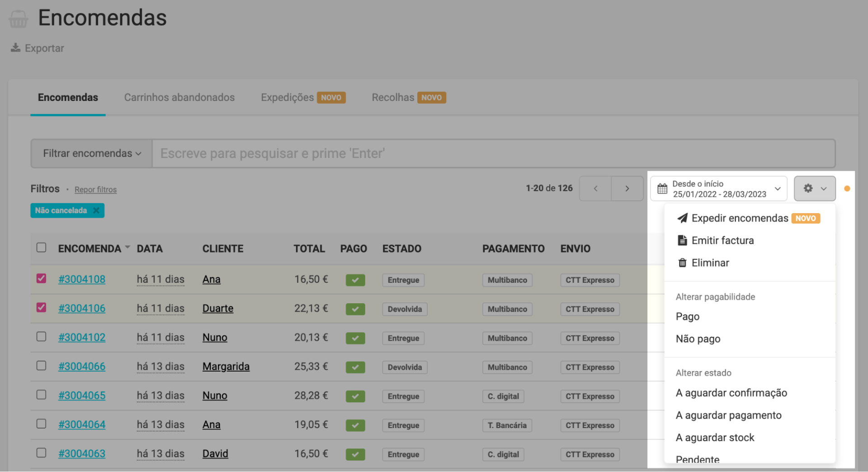The height and width of the screenshot is (472, 868).
Task: Click the calendar icon in date range
Action: 662,189
